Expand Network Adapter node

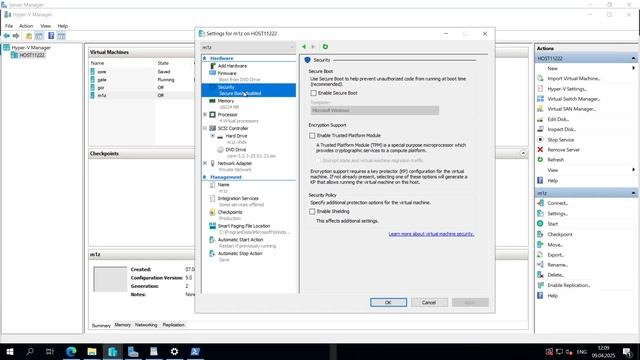tap(205, 164)
